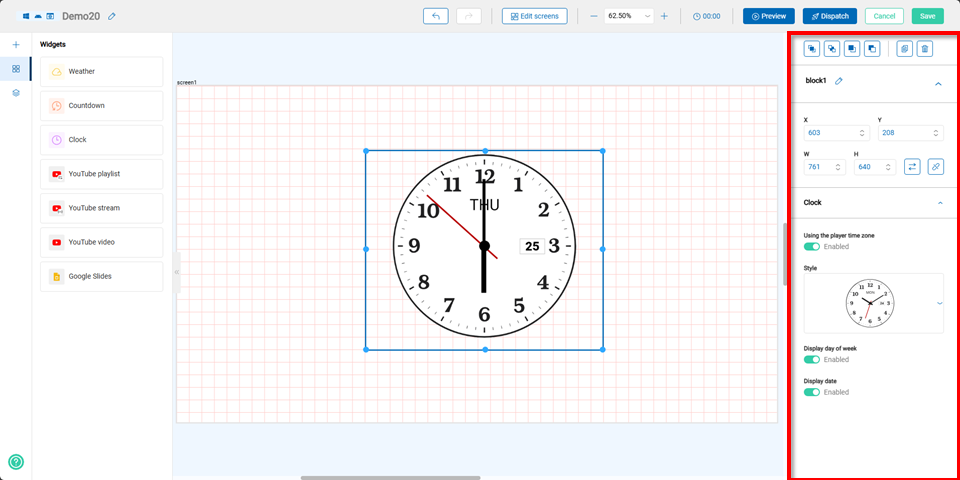960x480 pixels.
Task: Disable using the player time zone
Action: (812, 246)
